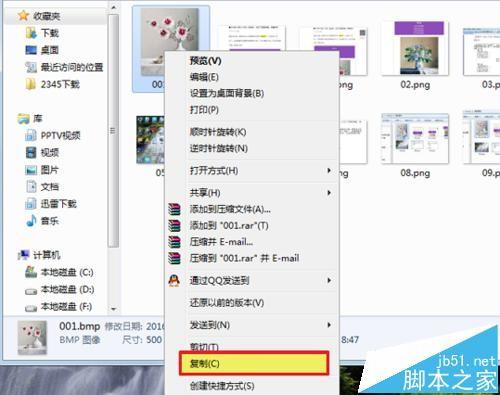Expand the 通过QQ发送到 submenu arrow

329,280
